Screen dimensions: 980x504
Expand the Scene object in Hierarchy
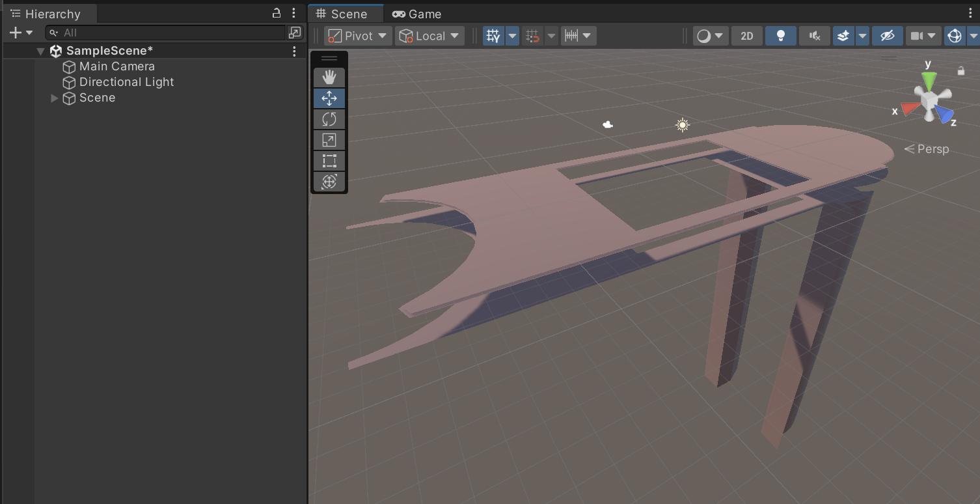pos(55,98)
